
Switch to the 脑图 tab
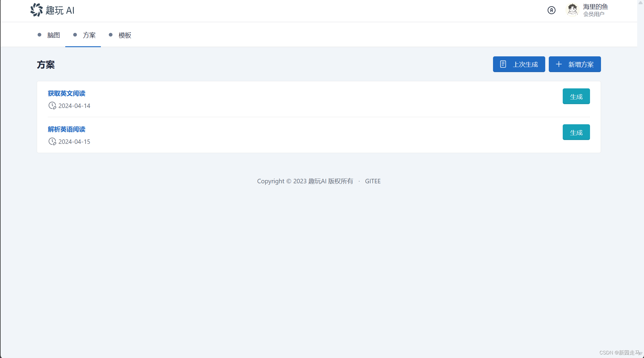[53, 35]
